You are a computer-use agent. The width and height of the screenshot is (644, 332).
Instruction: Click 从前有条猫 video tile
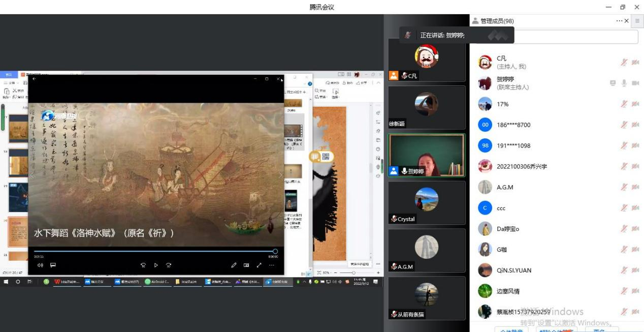pos(427,298)
